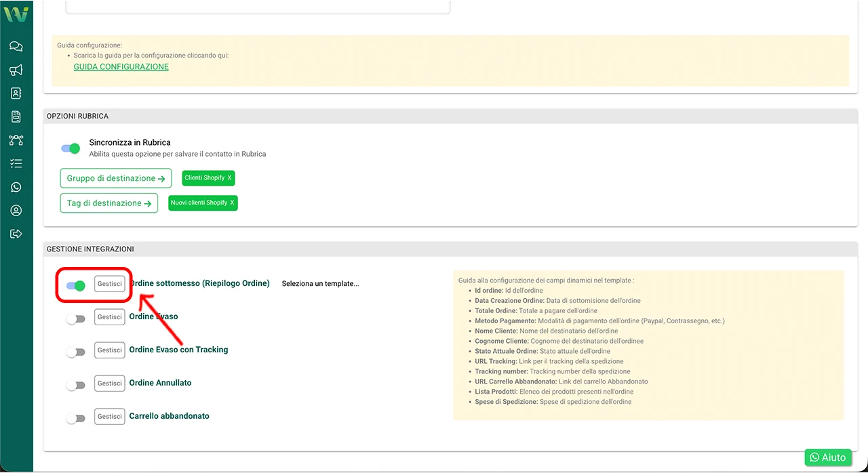Open the chat conversations icon in sidebar
This screenshot has height=473, width=868.
pyautogui.click(x=16, y=47)
